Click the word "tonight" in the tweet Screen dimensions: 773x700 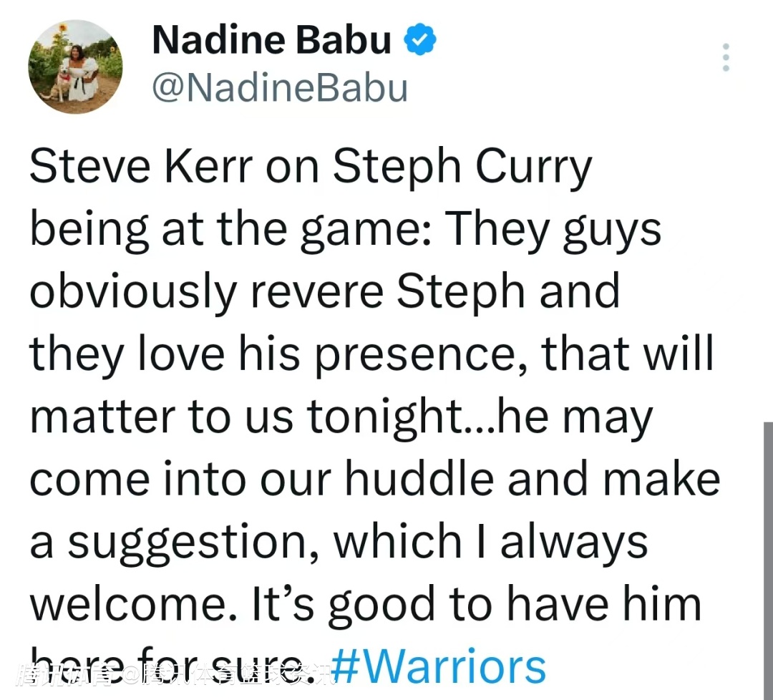click(384, 417)
